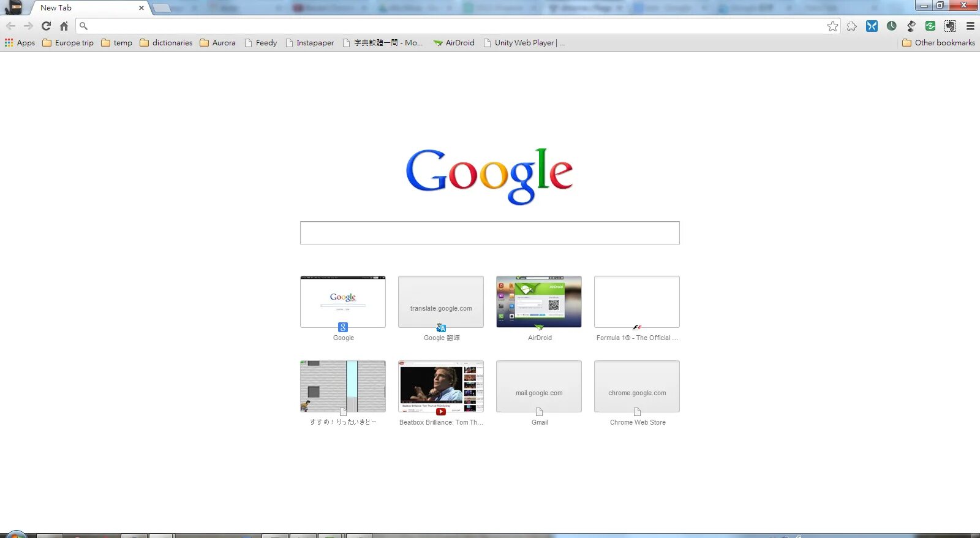This screenshot has height=538, width=980.
Task: Bookmark this page with the star
Action: point(832,26)
